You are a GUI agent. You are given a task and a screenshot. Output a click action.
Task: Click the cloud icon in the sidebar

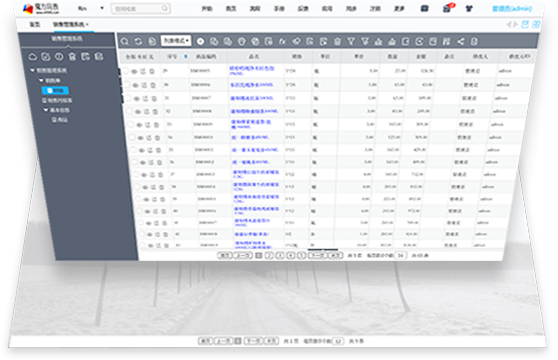coord(33,57)
